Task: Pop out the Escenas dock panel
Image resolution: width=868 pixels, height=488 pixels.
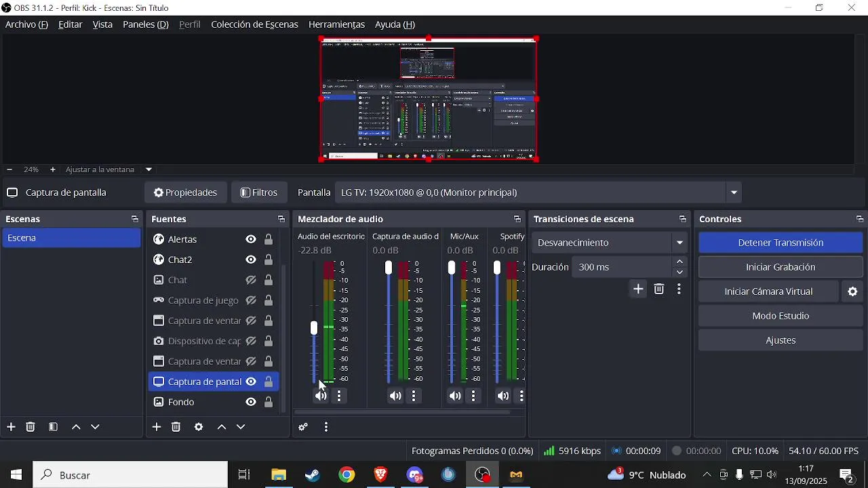Action: (134, 220)
